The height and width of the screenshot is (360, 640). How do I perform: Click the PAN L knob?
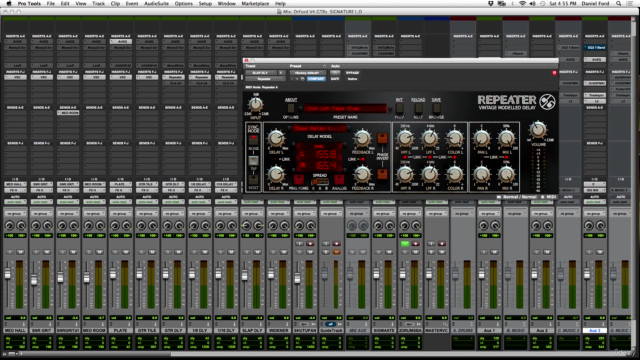click(x=482, y=139)
